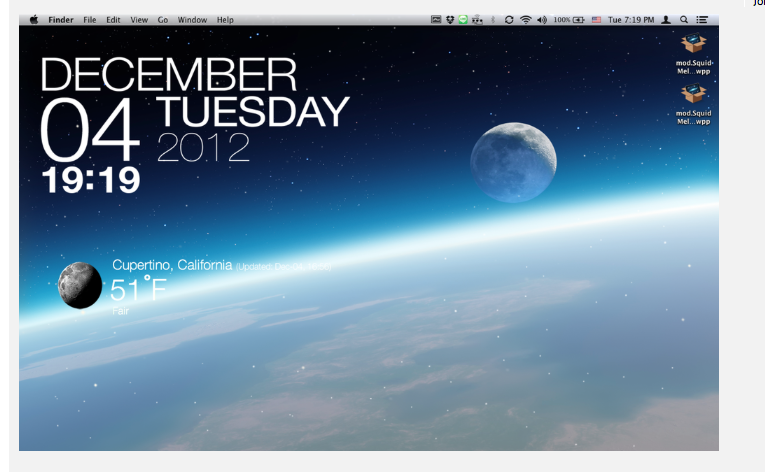Click the Cupertino, California location label
This screenshot has width=765, height=472.
(x=172, y=265)
